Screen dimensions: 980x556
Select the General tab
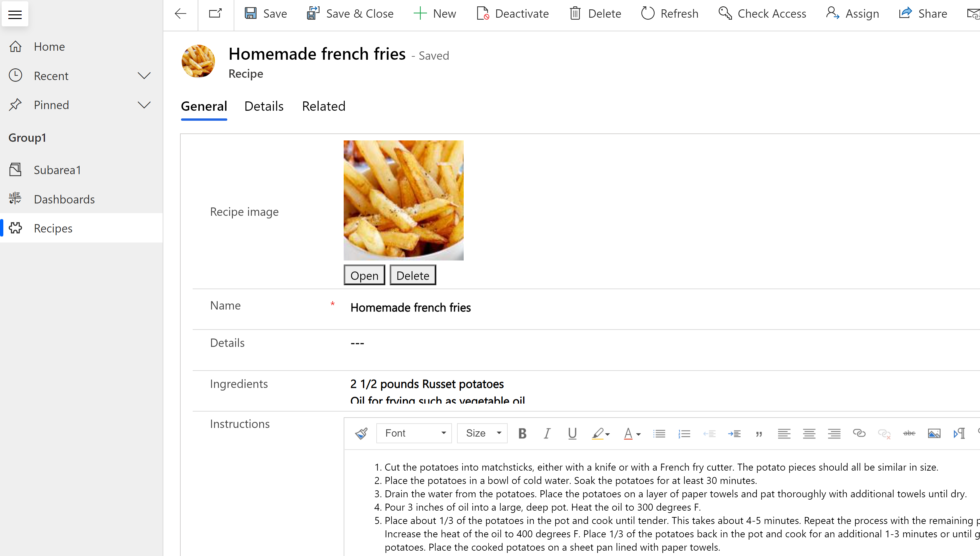click(204, 106)
